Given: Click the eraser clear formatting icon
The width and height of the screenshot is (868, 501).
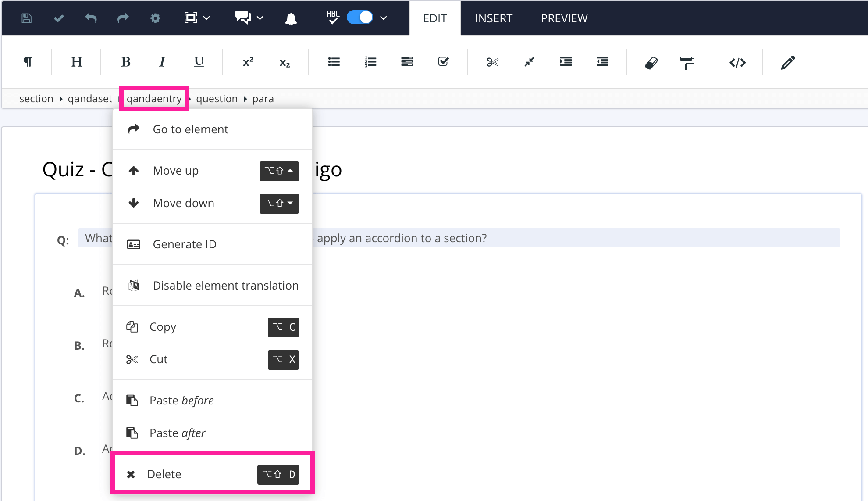Looking at the screenshot, I should pyautogui.click(x=651, y=63).
